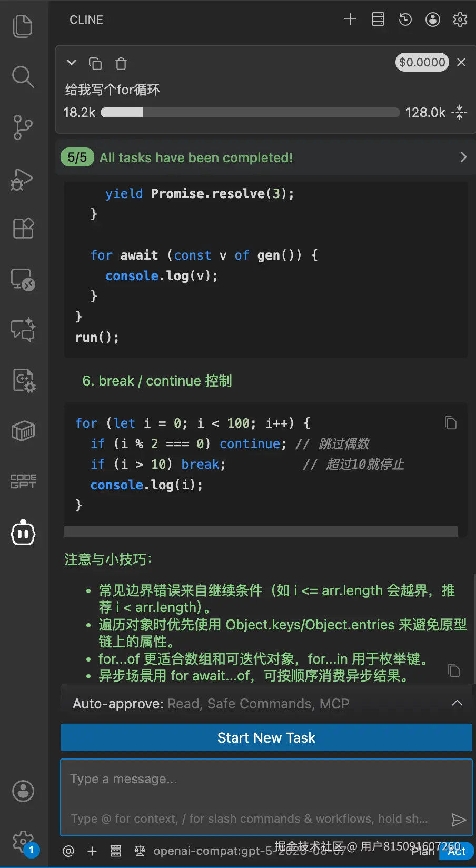Click the task title 给我写个for循环

[x=112, y=90]
